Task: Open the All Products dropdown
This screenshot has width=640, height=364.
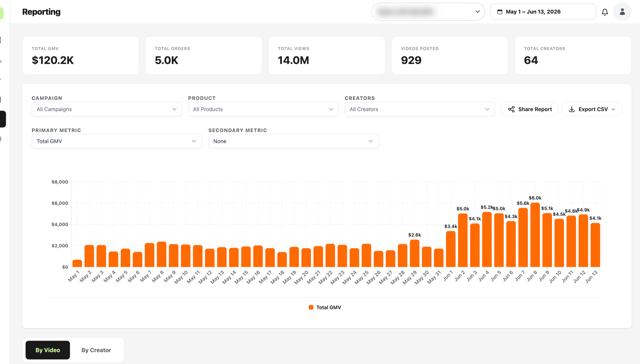Action: [263, 109]
